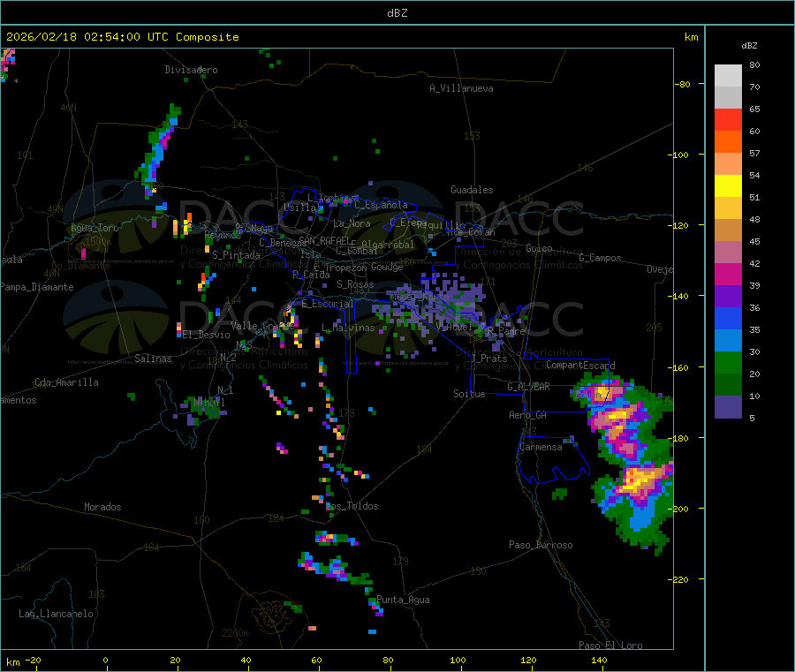Image resolution: width=795 pixels, height=672 pixels.
Task: Click the 'Guico' map label
Action: (539, 248)
